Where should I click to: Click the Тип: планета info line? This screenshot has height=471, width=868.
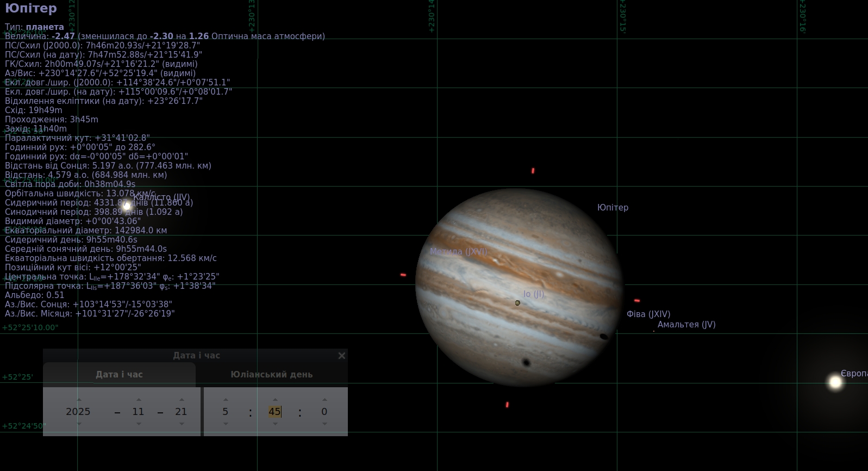[34, 27]
